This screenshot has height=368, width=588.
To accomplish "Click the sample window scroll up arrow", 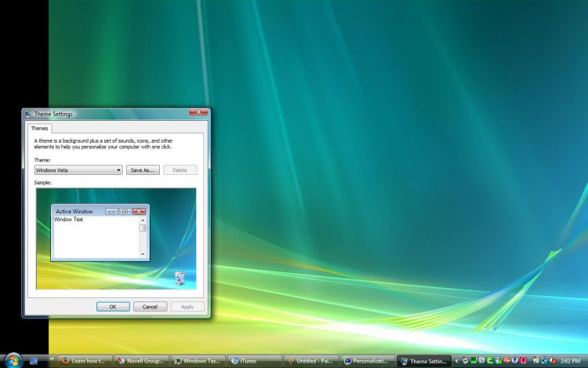I will click(x=143, y=220).
